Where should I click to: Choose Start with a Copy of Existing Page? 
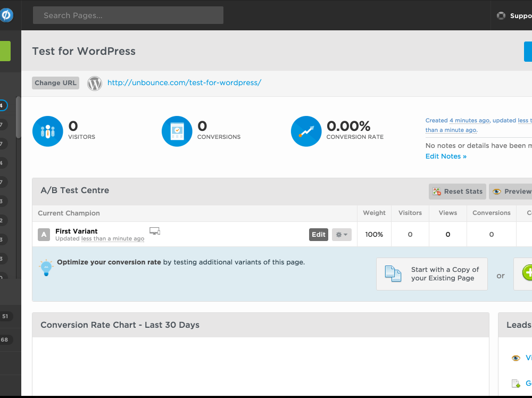[431, 274]
